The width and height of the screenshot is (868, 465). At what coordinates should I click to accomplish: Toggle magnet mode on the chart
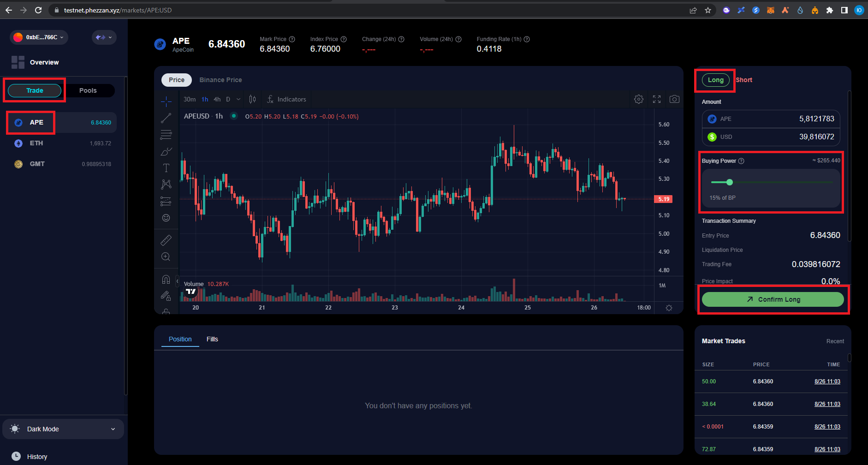[x=166, y=279]
